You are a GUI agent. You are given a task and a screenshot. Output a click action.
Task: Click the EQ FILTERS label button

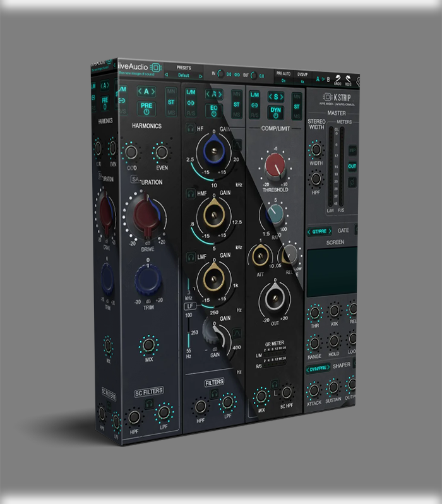[x=215, y=382]
